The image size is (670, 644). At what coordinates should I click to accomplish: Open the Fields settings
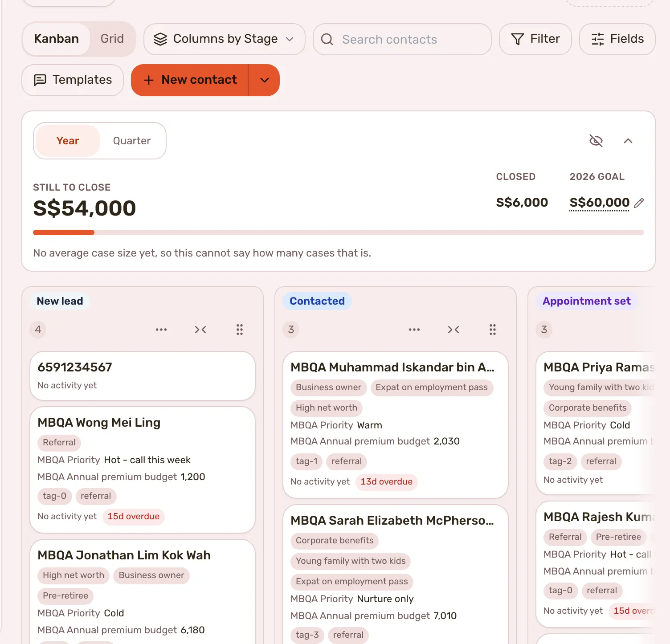(x=617, y=39)
